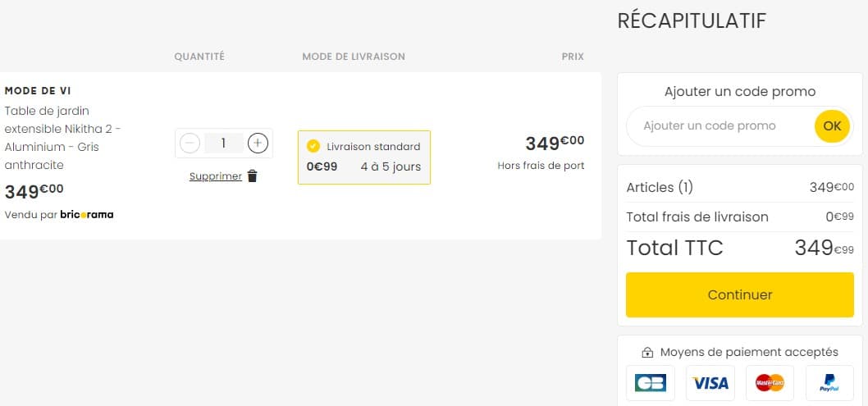Click the padlock secure payment icon
Image resolution: width=868 pixels, height=406 pixels.
(647, 353)
